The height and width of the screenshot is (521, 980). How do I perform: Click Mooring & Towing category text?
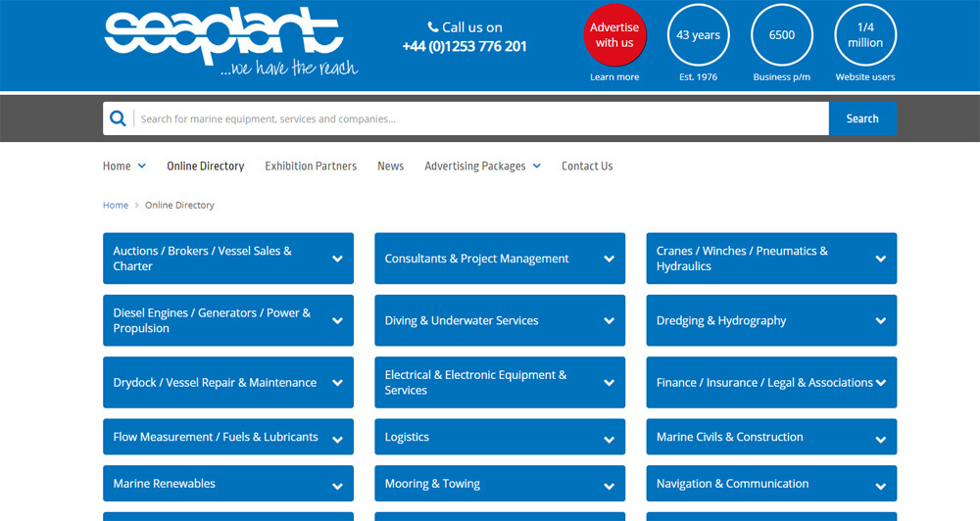432,484
